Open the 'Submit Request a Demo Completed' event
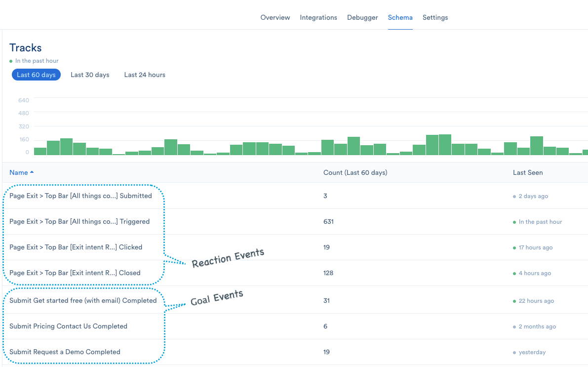The image size is (588, 367). coord(65,352)
